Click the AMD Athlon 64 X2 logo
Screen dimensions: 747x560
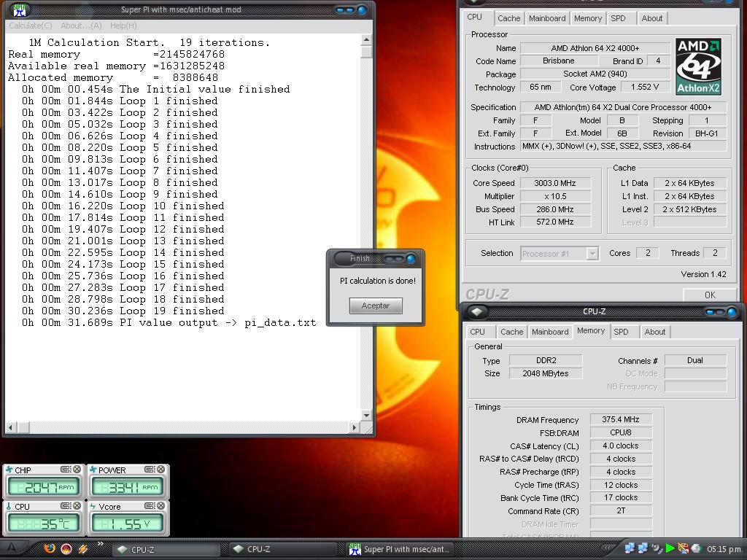(698, 66)
